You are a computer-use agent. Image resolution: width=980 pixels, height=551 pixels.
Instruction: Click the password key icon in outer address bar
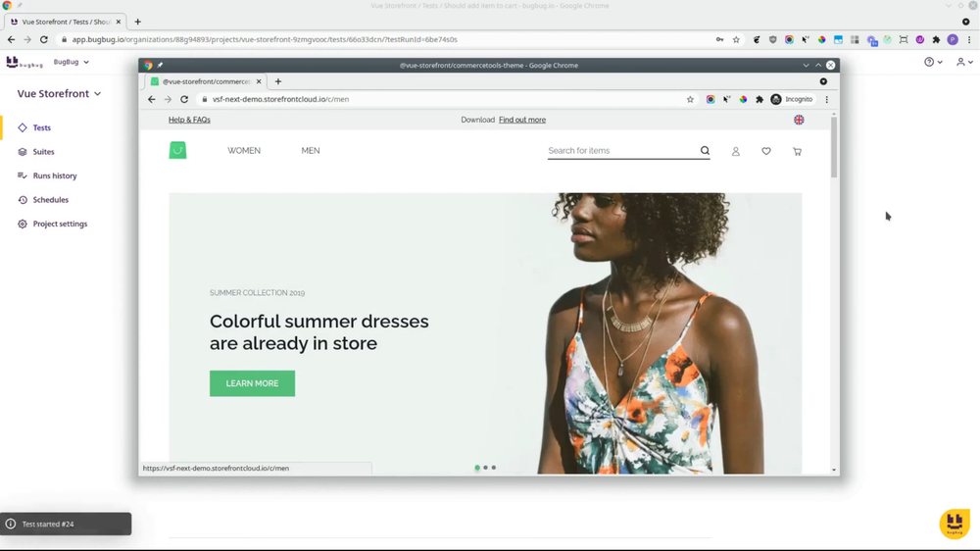point(720,39)
